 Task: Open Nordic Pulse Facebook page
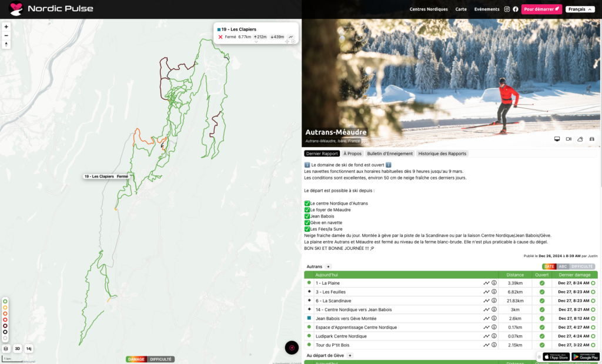coord(516,9)
